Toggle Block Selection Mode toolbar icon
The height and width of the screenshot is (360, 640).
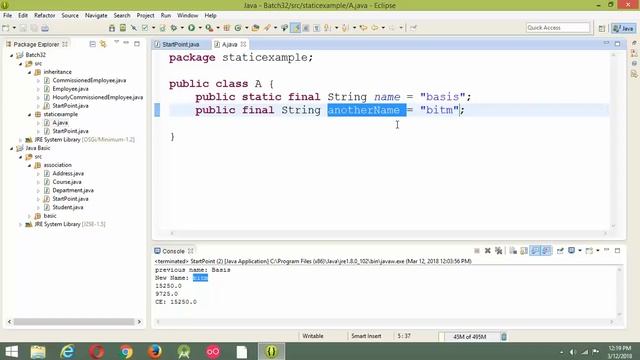(306, 28)
